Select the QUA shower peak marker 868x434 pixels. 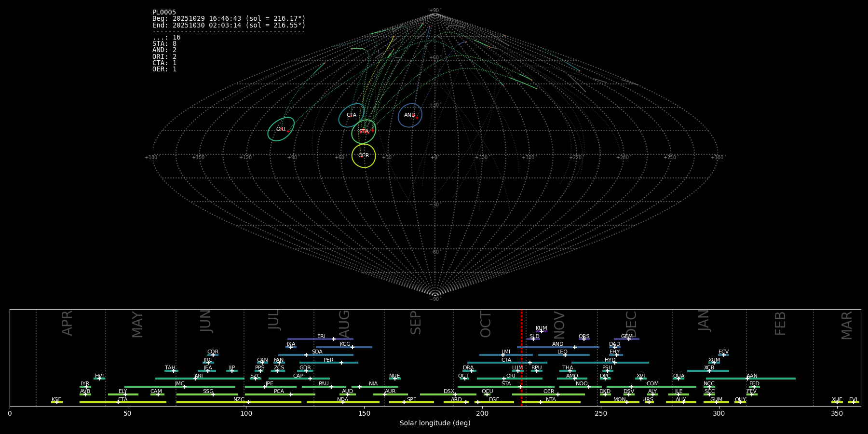pyautogui.click(x=678, y=379)
